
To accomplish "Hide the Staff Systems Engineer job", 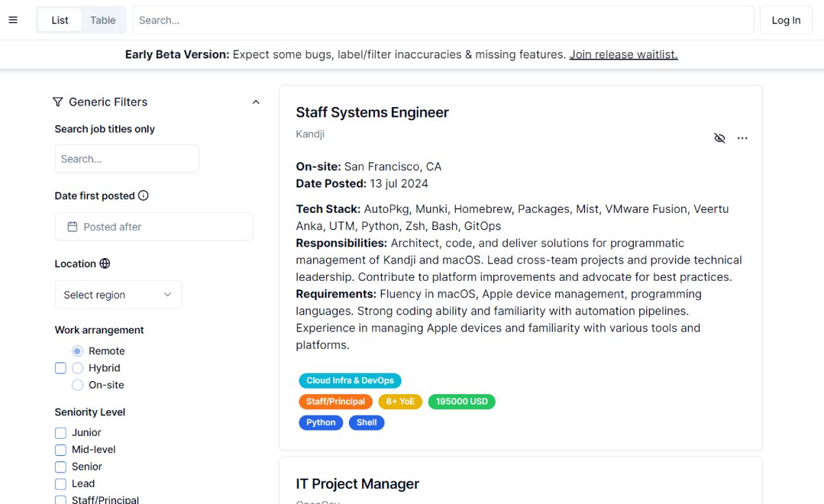I will pos(720,138).
